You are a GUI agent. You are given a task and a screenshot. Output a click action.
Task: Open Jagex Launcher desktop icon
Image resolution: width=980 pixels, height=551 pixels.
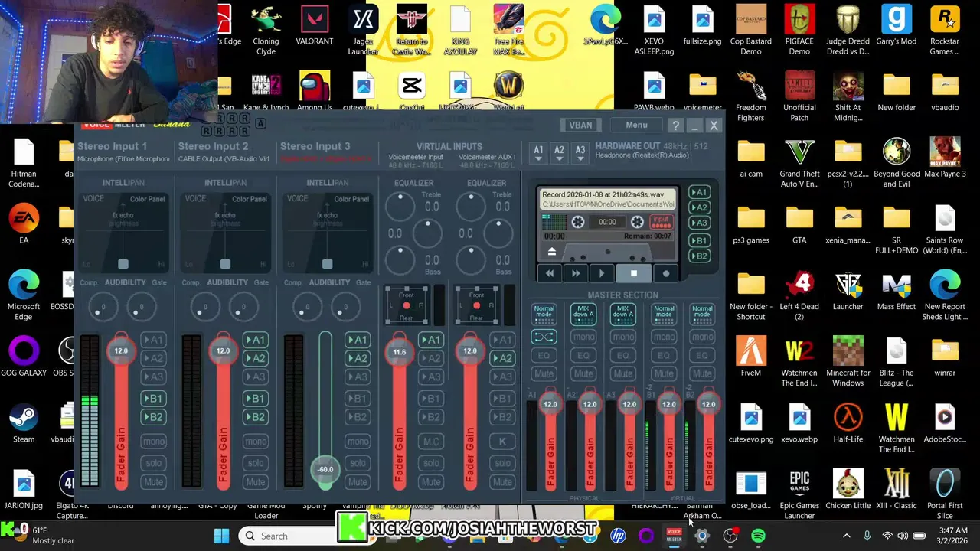(x=364, y=31)
